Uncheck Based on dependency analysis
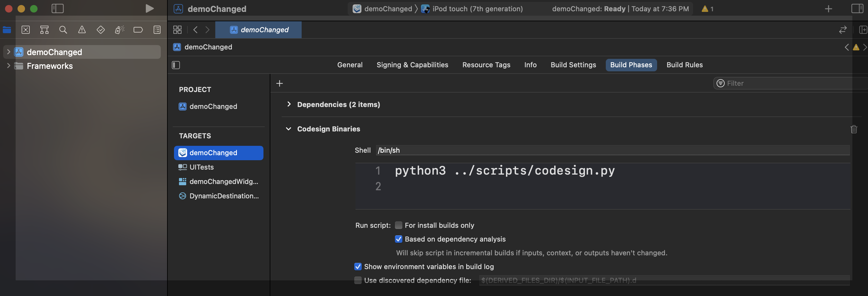Viewport: 868px width, 296px height. click(398, 239)
